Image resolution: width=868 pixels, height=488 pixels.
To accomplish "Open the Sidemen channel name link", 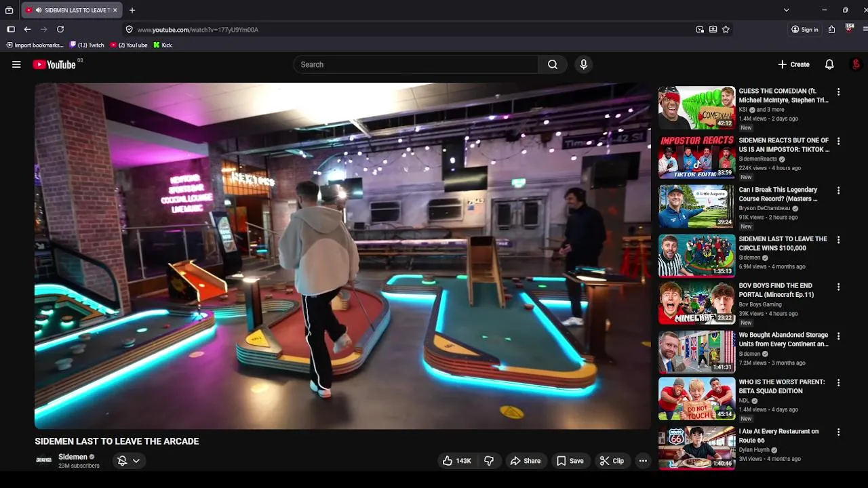I will [73, 457].
